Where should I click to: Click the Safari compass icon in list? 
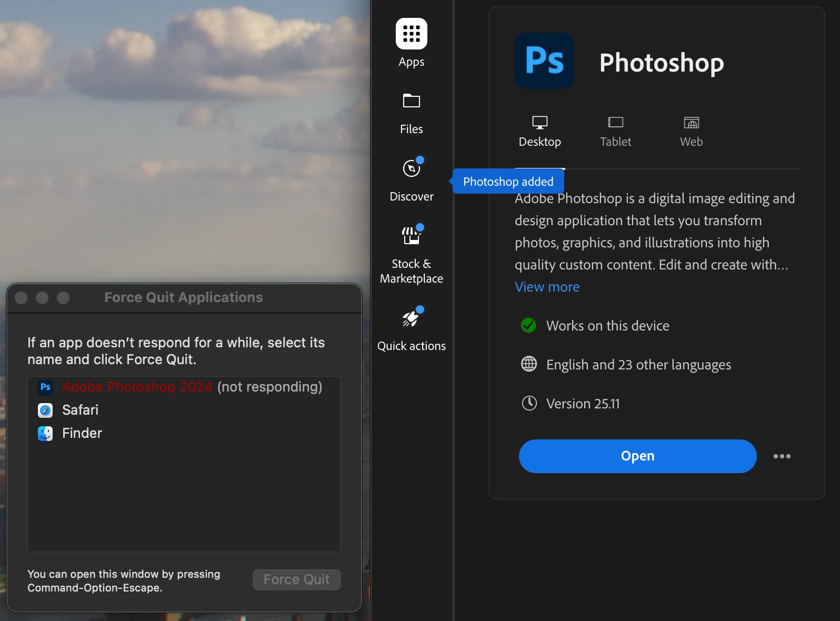pyautogui.click(x=45, y=410)
